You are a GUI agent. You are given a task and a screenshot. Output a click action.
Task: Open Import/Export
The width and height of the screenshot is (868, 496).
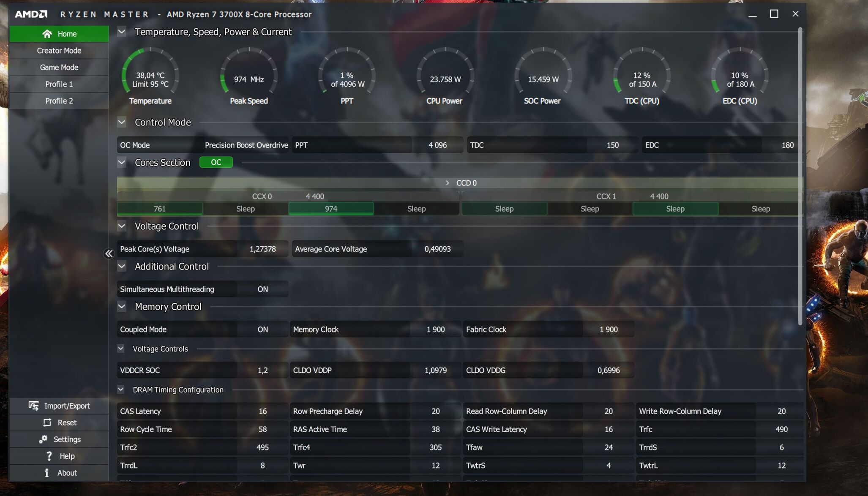pyautogui.click(x=59, y=406)
